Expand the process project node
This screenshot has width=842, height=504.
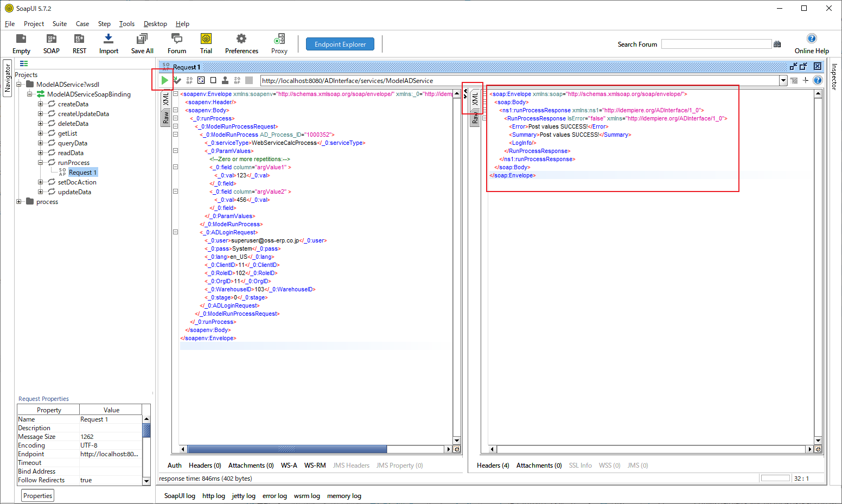pos(19,202)
